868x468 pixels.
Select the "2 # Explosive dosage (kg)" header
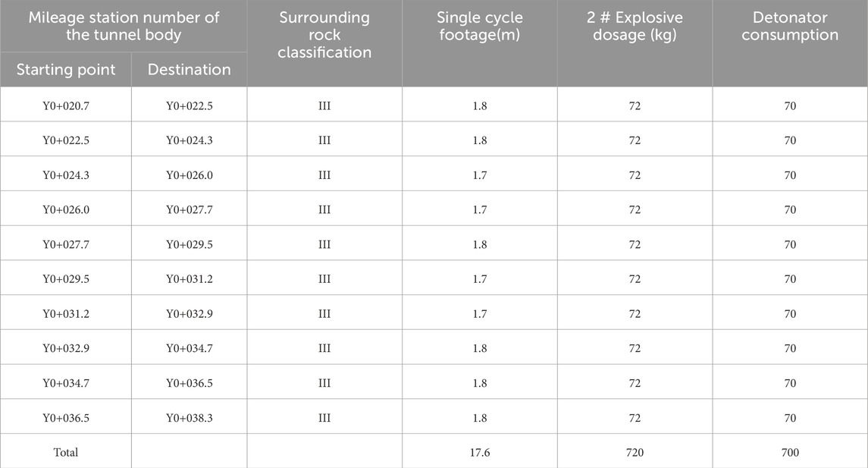635,26
